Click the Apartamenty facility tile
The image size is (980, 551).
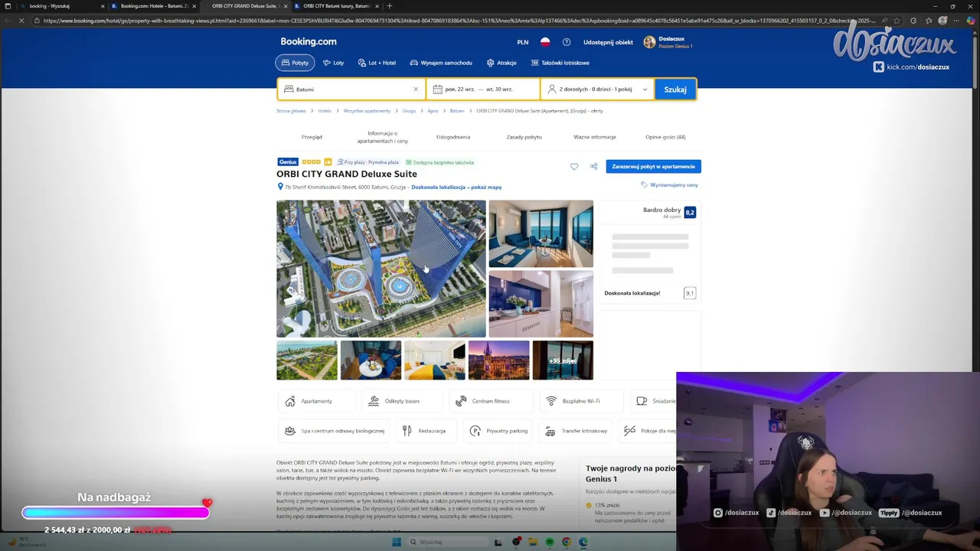pyautogui.click(x=317, y=401)
